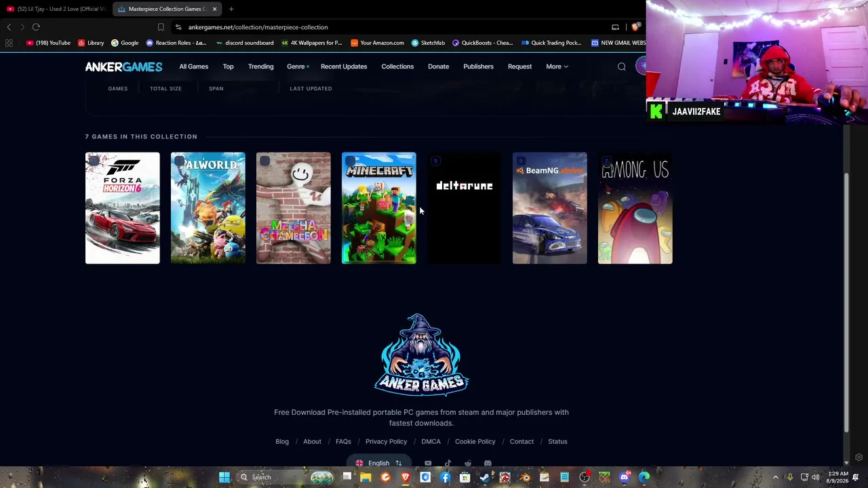Open the Sketchfab bookmark
The image size is (868, 488).
pos(428,43)
